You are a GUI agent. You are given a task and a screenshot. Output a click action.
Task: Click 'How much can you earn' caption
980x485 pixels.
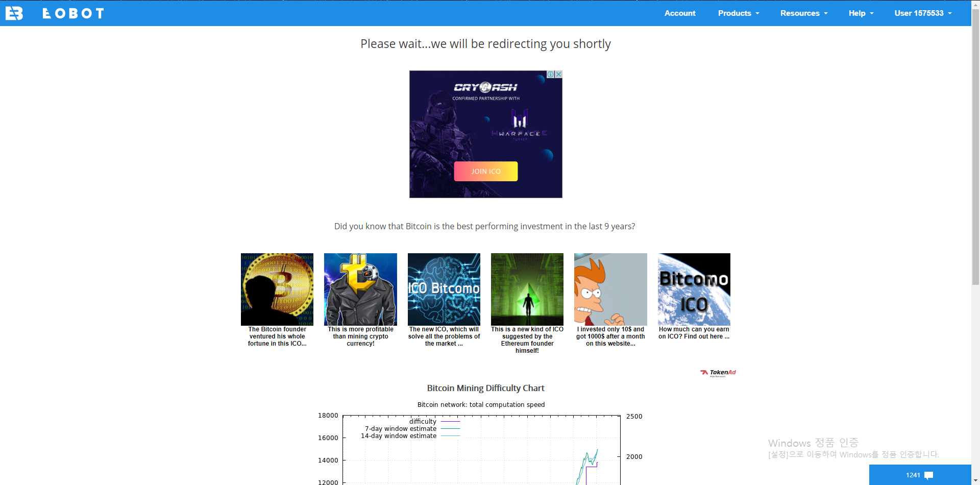pos(694,333)
